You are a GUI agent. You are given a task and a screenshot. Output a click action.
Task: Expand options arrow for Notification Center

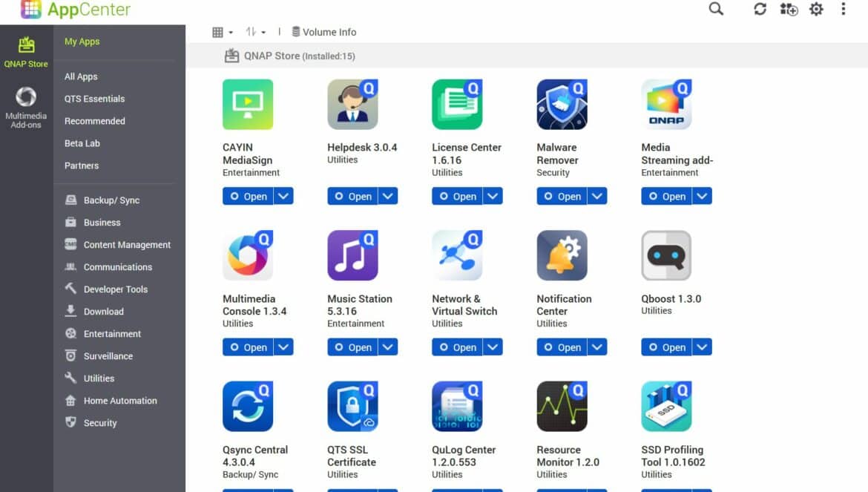pos(597,347)
